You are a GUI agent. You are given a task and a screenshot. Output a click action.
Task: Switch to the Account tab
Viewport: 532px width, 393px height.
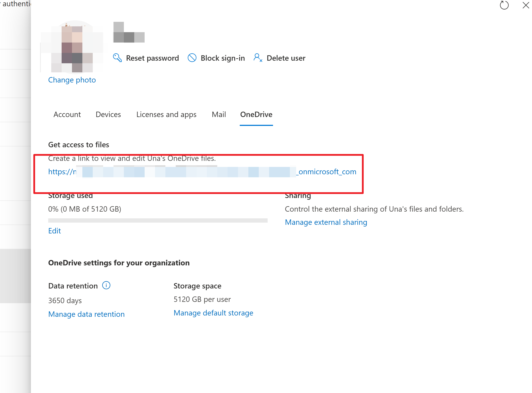[x=67, y=114]
